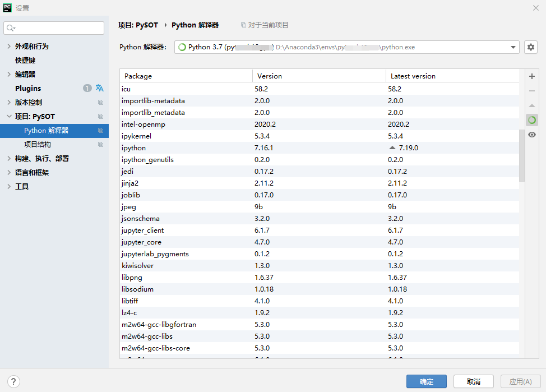Select the jpeg package row

coord(320,206)
